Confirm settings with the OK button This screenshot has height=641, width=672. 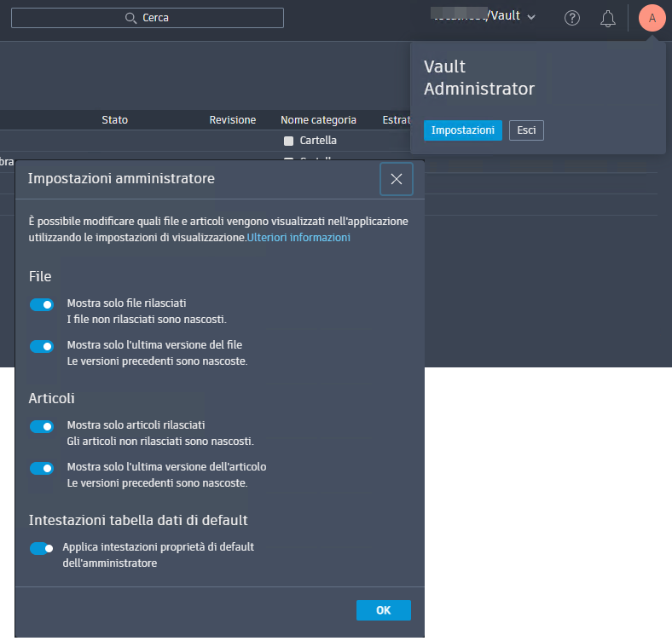(384, 610)
